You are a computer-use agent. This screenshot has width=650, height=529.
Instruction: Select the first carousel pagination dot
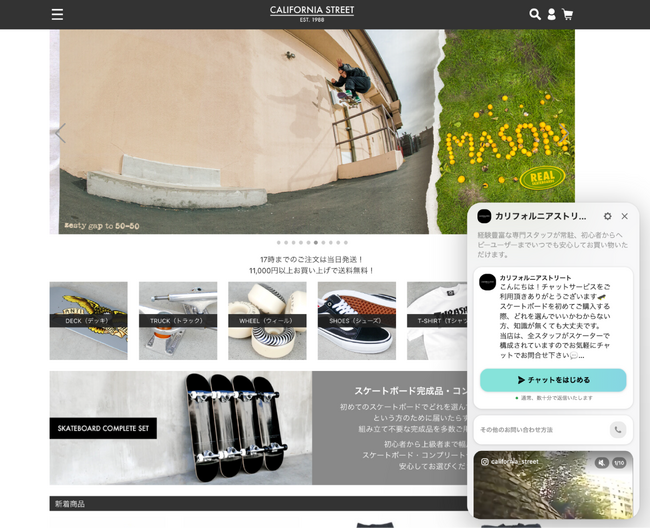click(x=278, y=242)
